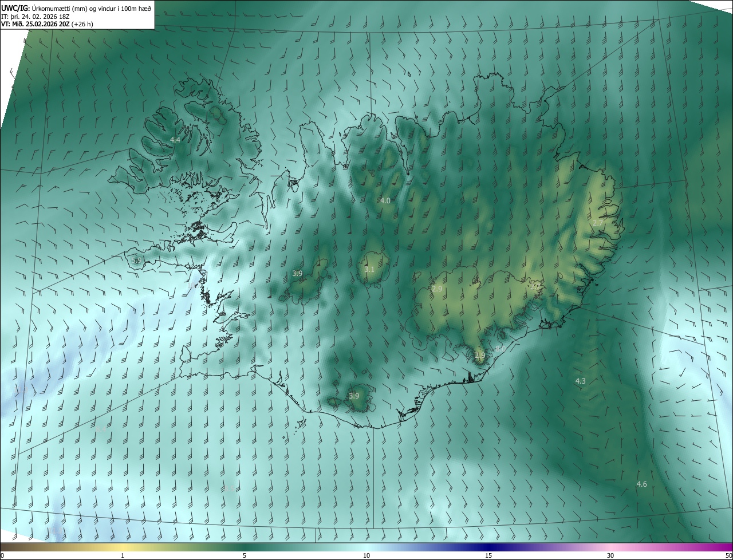Click the 1 tick on the color scale
This screenshot has width=733, height=560.
click(x=123, y=556)
